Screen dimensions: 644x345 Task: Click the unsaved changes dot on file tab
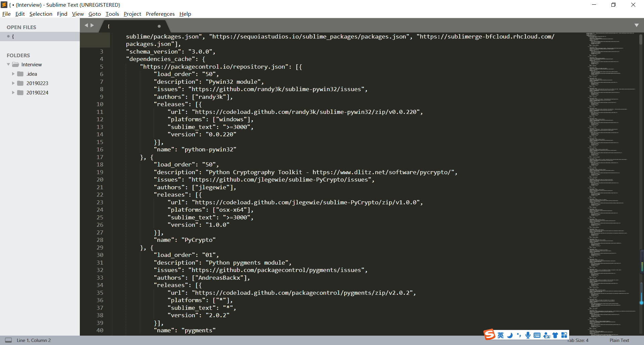pos(159,26)
